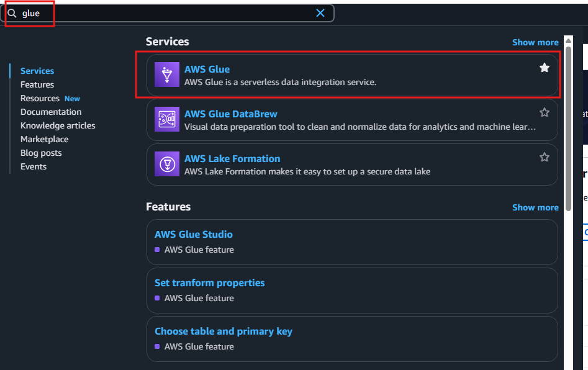Viewport: 588px width, 370px height.
Task: Click the Lake Formation secure data lake description
Action: click(307, 172)
